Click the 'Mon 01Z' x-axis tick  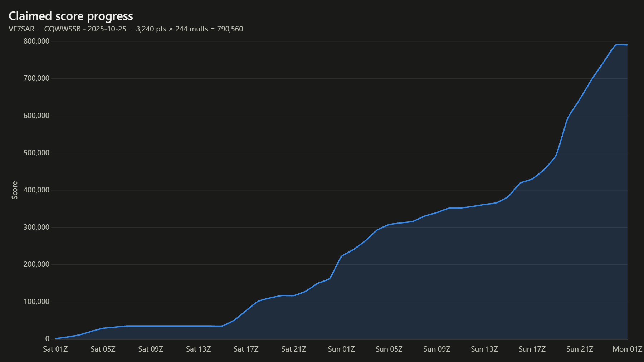[x=627, y=349]
